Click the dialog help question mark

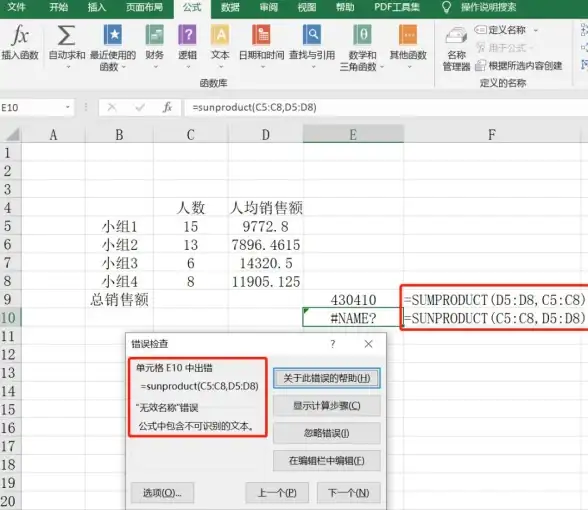(333, 344)
